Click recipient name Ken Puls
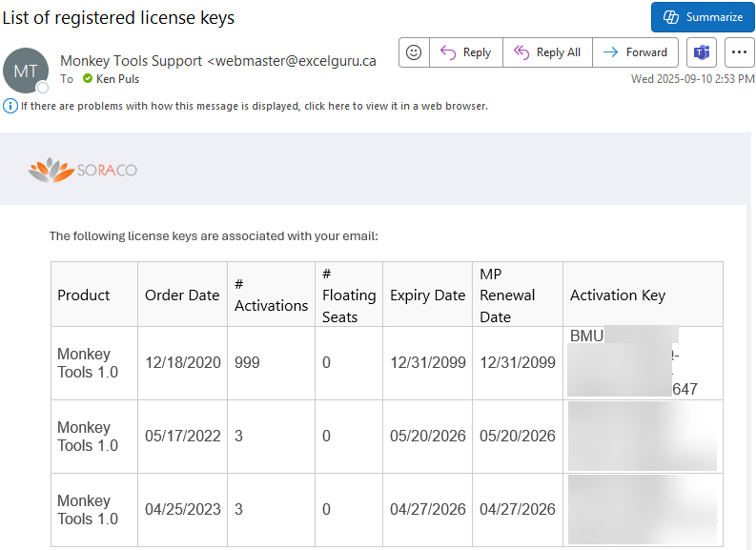Screen dimensions: 756x550 (x=117, y=79)
